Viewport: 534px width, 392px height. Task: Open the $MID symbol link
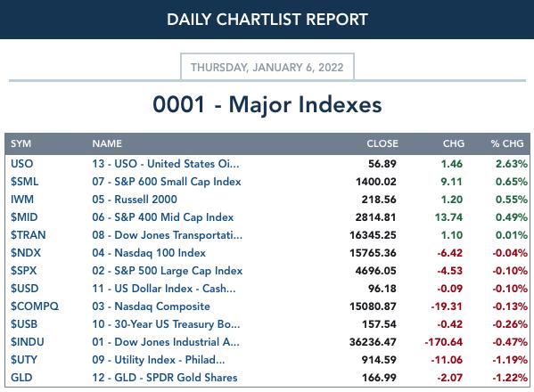point(24,217)
